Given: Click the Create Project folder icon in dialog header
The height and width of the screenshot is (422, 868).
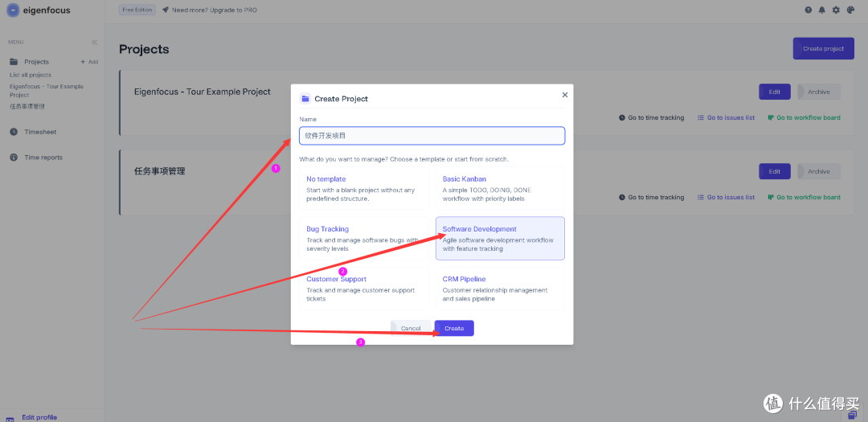Looking at the screenshot, I should coord(305,99).
